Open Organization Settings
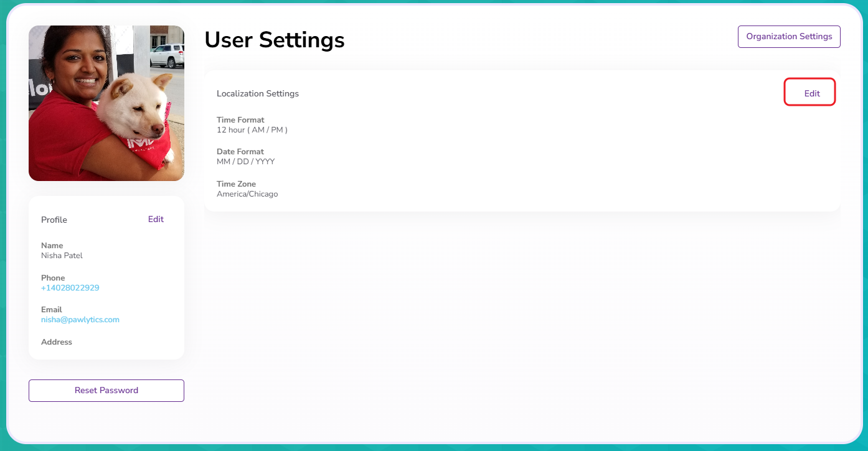868x451 pixels. click(789, 37)
